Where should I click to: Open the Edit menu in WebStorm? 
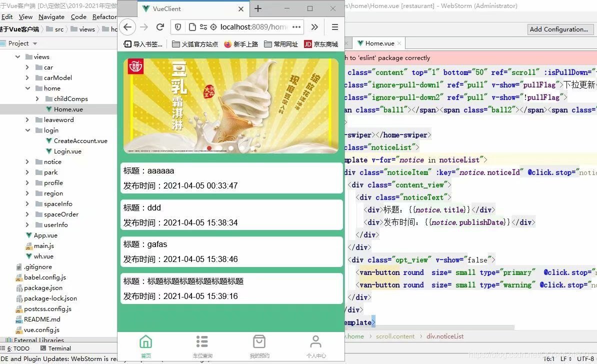(7, 17)
